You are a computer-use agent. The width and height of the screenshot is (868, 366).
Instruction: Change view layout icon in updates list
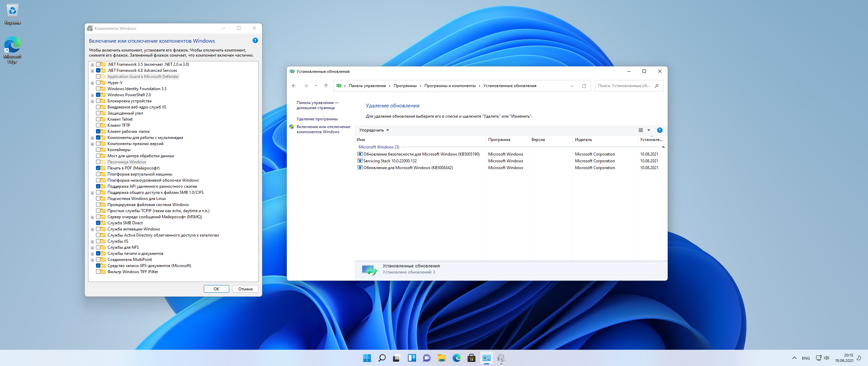pos(641,130)
